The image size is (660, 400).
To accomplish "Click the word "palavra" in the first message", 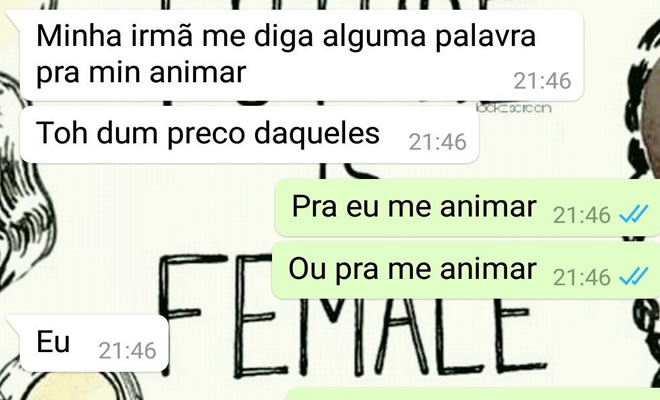I will pos(485,37).
